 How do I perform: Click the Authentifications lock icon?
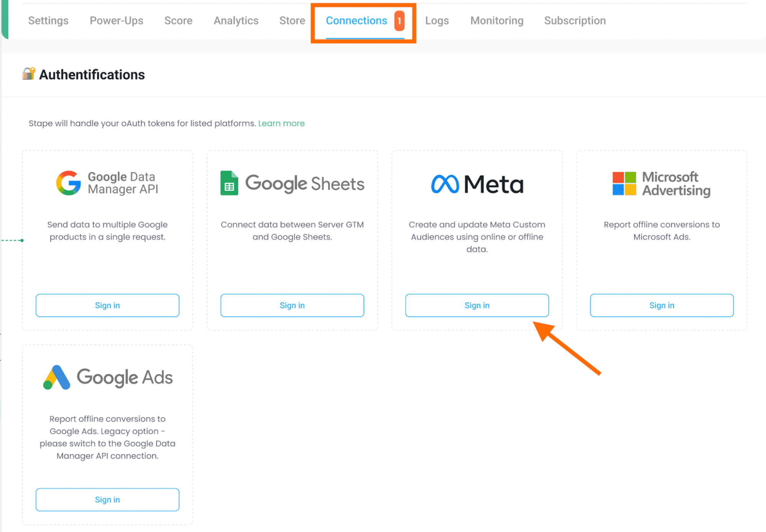click(x=29, y=74)
